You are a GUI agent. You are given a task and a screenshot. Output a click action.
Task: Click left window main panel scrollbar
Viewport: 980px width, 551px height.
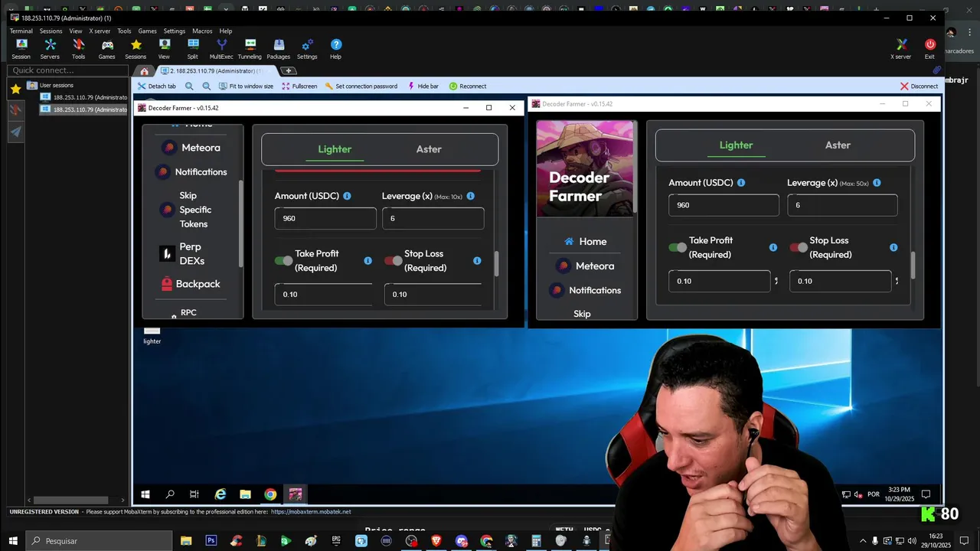[496, 264]
